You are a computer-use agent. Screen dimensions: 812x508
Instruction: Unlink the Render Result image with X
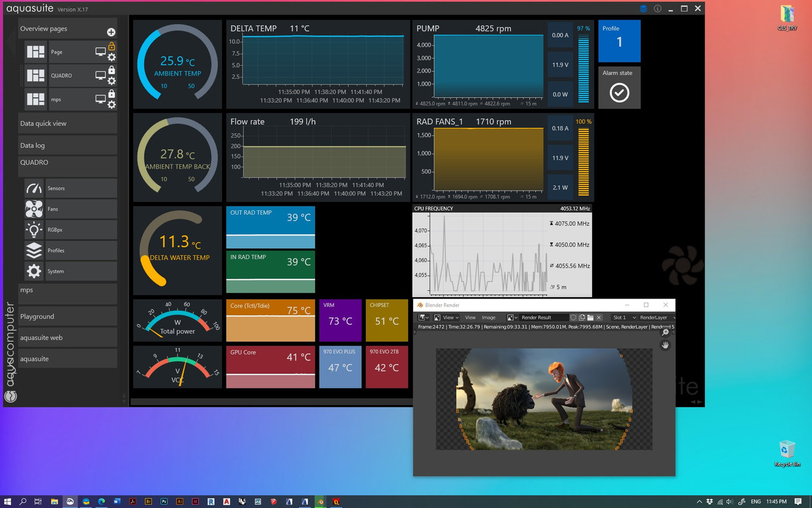[599, 317]
